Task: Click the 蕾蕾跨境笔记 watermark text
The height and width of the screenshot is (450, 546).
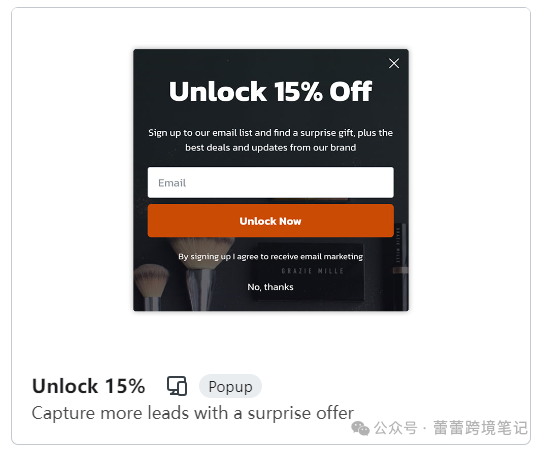Action: pos(481,428)
